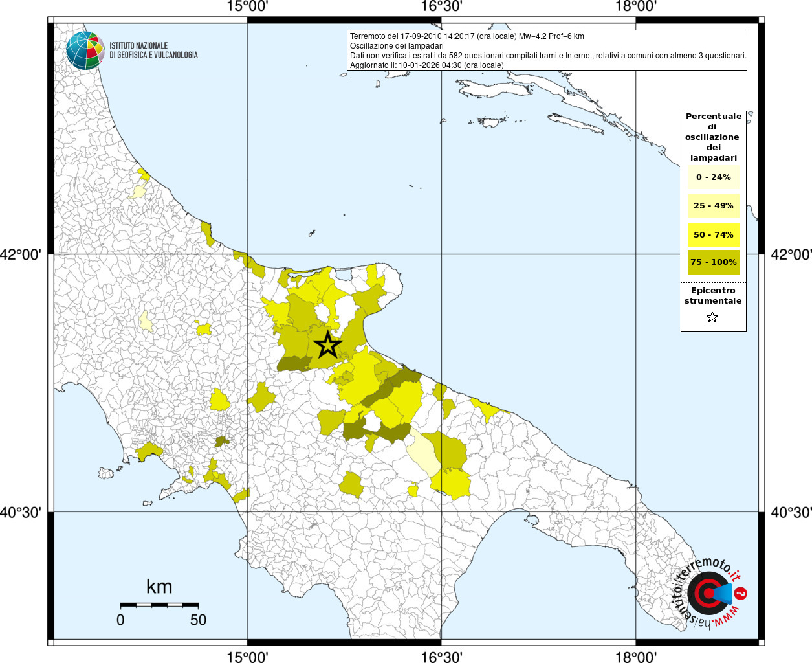The image size is (812, 663).
Task: Select the 75 - 100% legend swatch
Action: coord(713,262)
